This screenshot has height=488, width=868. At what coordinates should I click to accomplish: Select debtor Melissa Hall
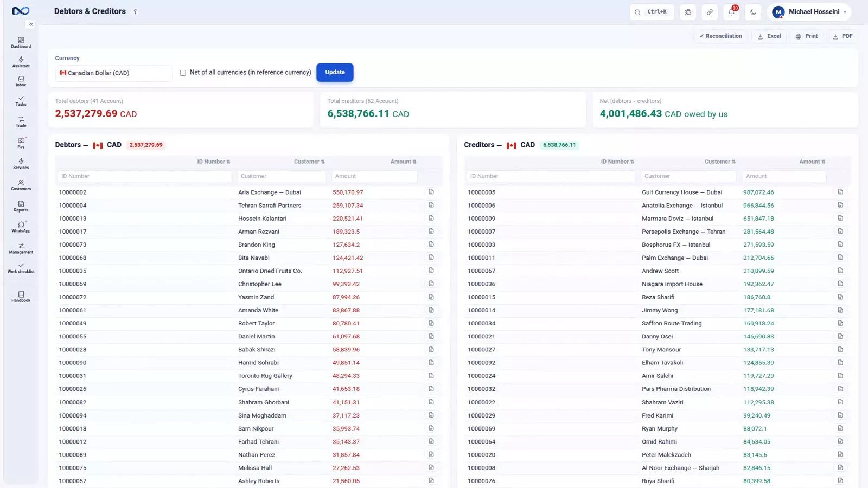point(249,468)
